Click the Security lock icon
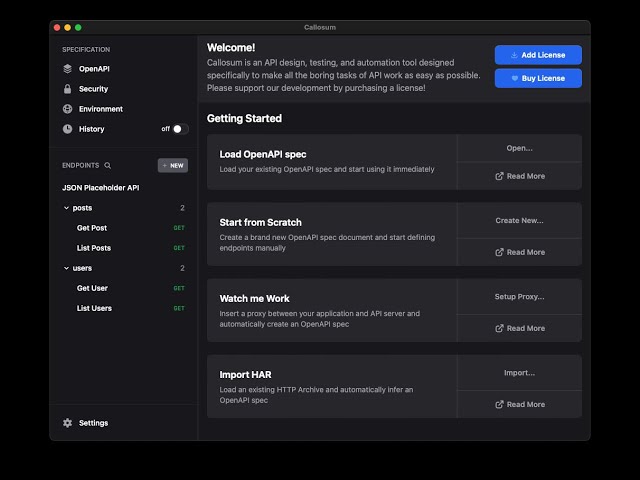The image size is (640, 480). pyautogui.click(x=68, y=89)
